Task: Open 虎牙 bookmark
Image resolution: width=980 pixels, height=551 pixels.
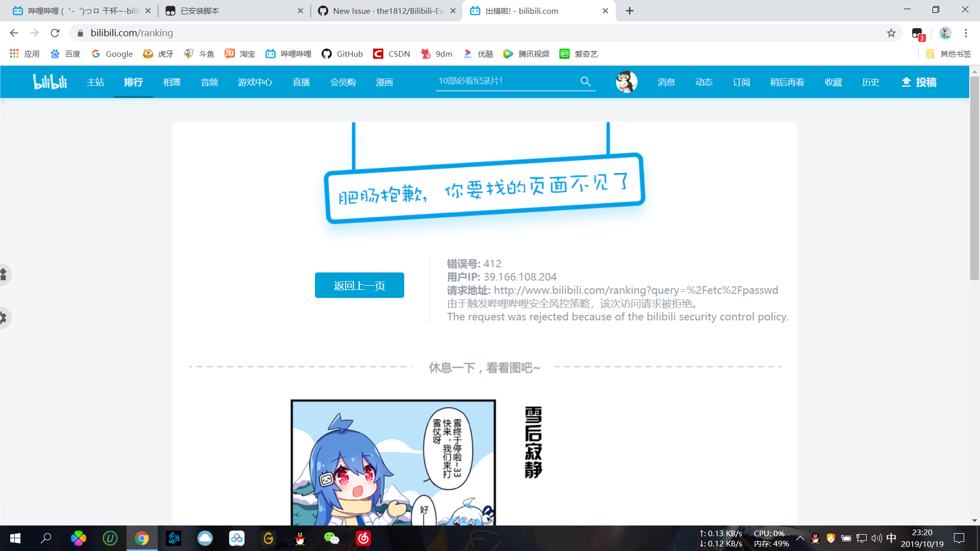Action: [x=158, y=54]
